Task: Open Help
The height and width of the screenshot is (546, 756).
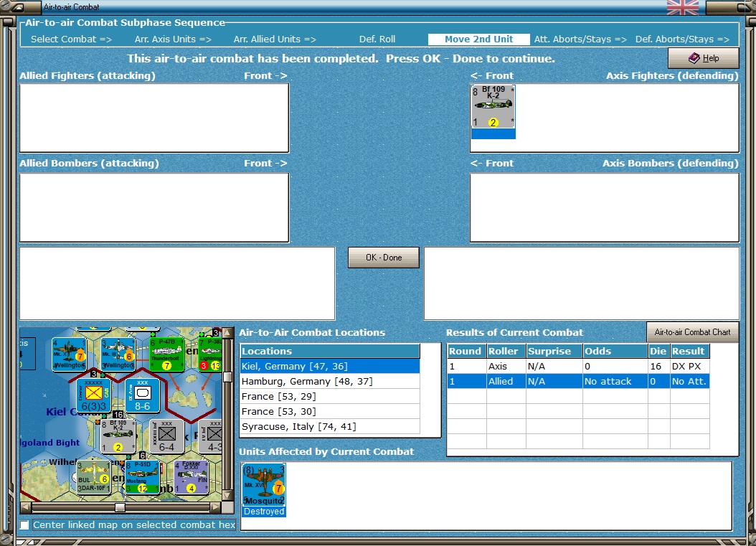Action: click(703, 58)
